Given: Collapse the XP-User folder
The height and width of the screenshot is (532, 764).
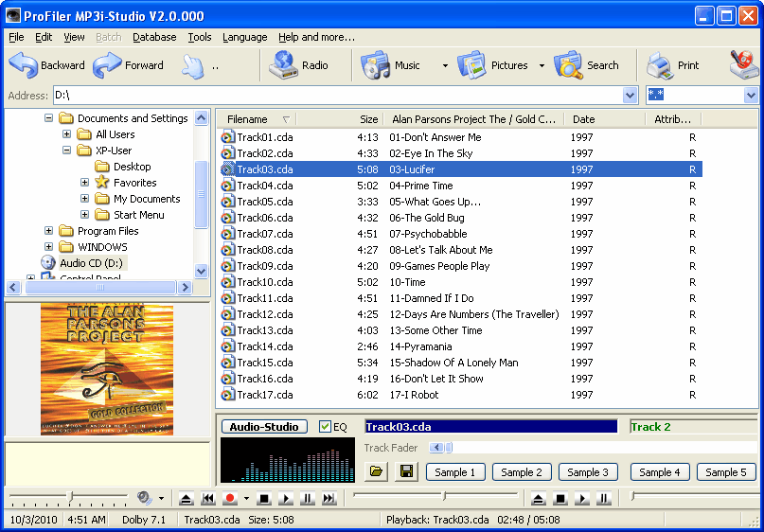Looking at the screenshot, I should pos(67,151).
